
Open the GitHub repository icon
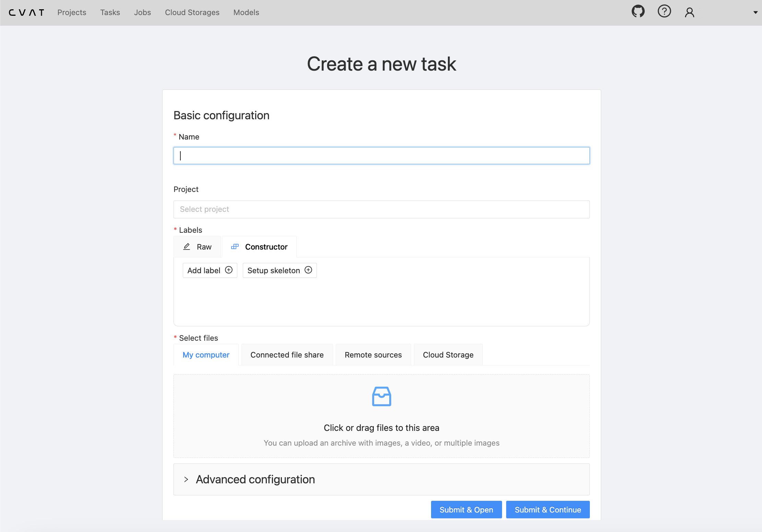(638, 12)
